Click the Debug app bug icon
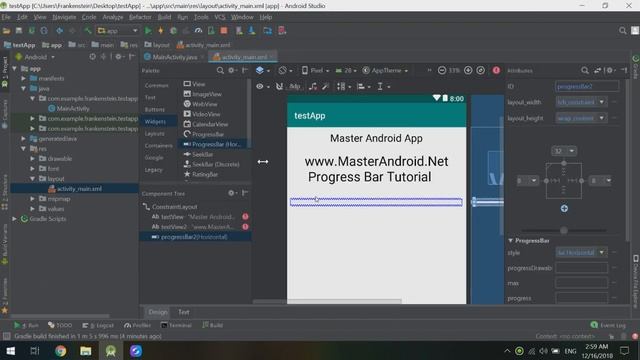Viewport: 640px width, 360px height. coord(173,31)
